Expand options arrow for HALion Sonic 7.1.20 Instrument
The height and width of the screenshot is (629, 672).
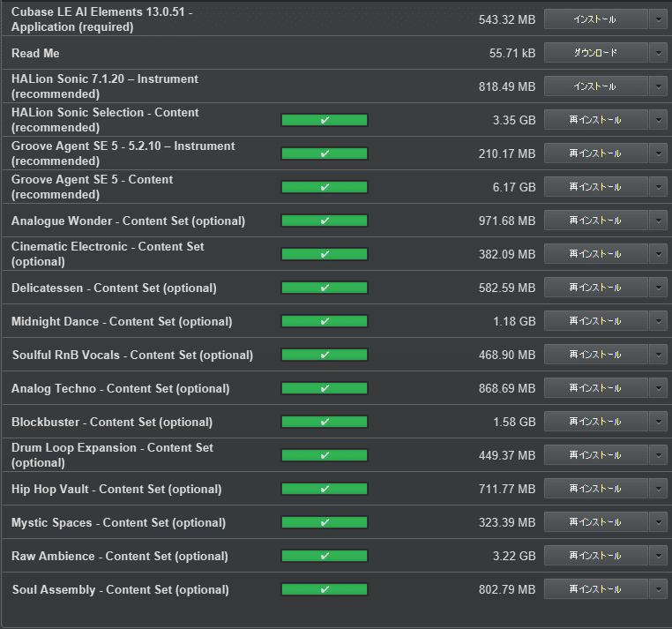click(x=658, y=86)
